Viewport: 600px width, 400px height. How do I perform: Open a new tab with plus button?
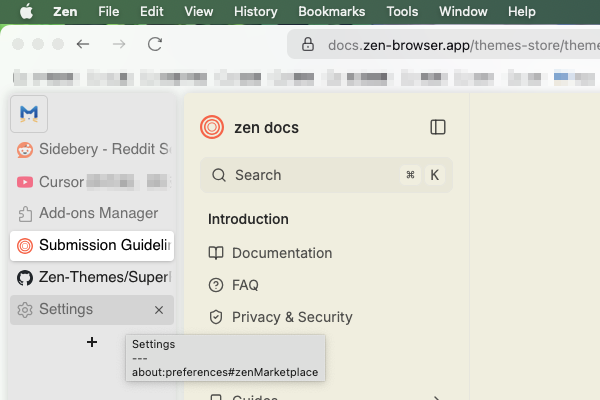(x=92, y=342)
